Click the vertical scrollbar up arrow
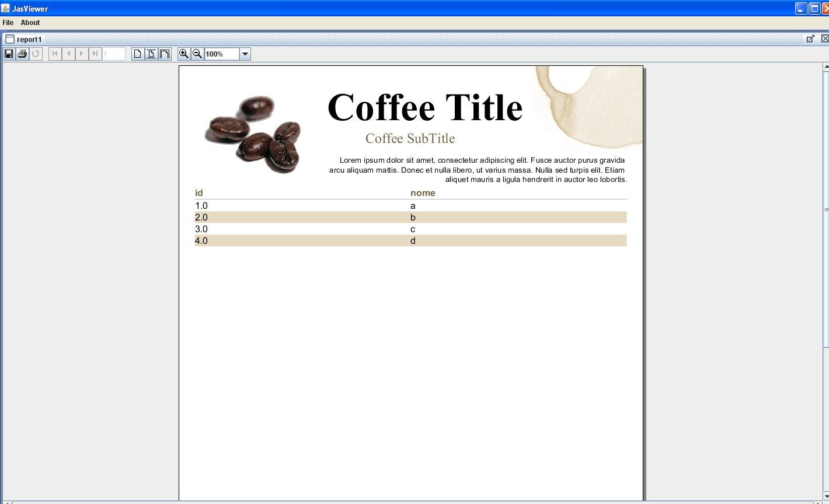Viewport: 829px width, 504px height. pyautogui.click(x=826, y=67)
